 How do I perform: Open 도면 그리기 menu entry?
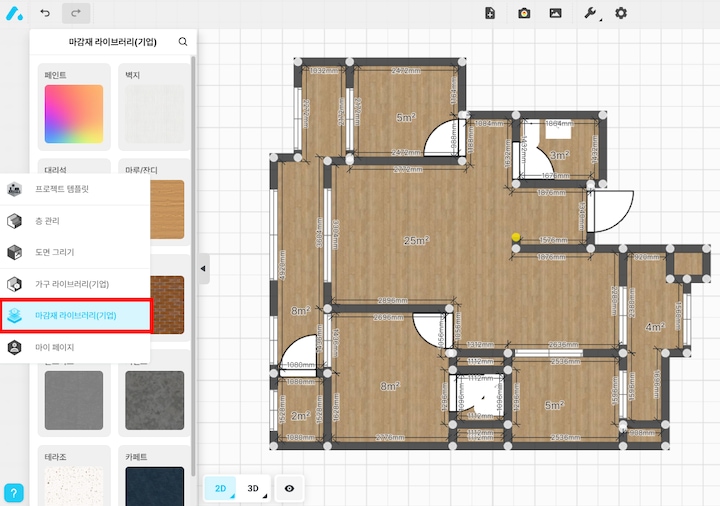point(75,252)
